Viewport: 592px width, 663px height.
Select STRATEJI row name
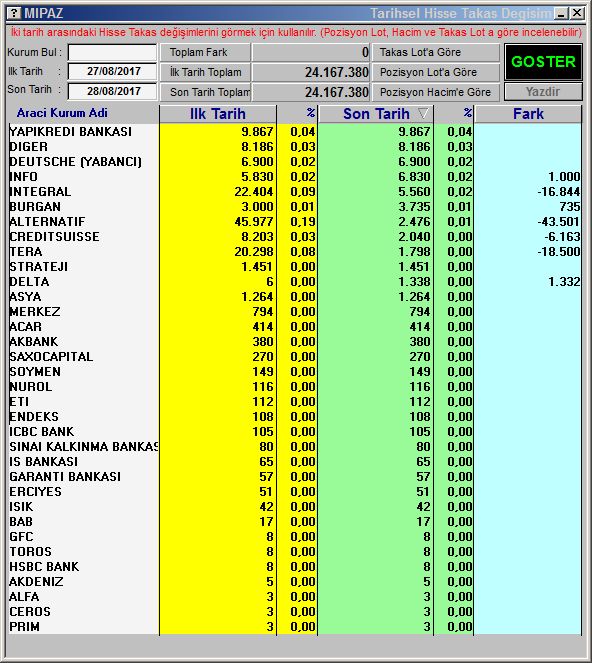click(38, 267)
